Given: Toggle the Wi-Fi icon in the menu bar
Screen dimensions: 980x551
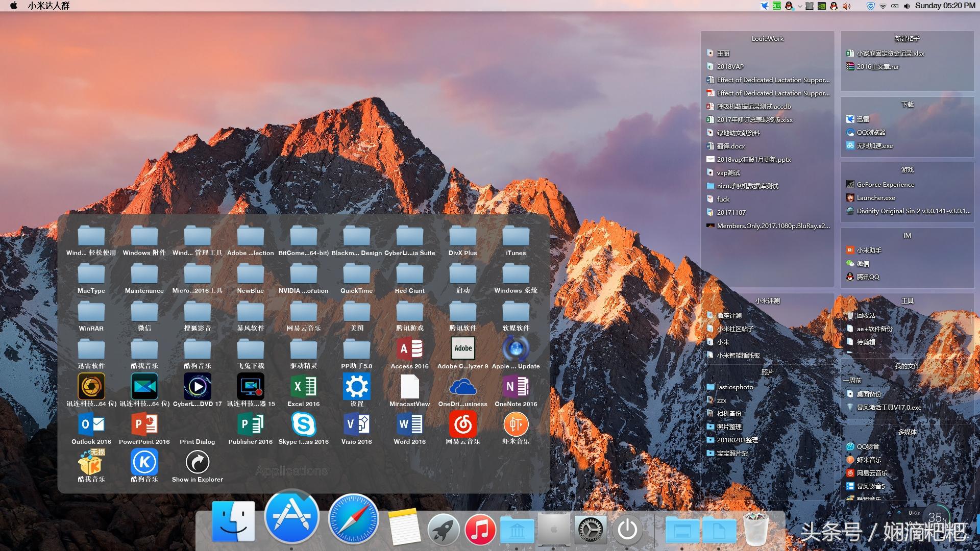Looking at the screenshot, I should click(x=883, y=6).
